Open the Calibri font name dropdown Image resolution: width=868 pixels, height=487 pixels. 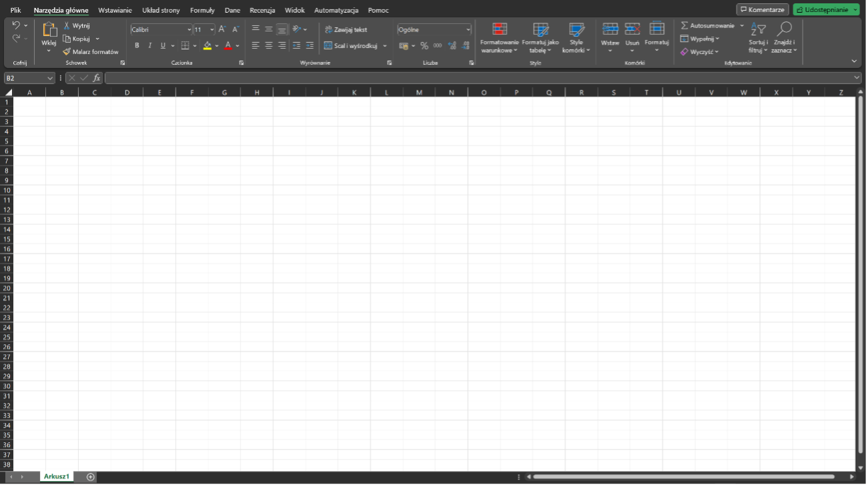tap(189, 29)
